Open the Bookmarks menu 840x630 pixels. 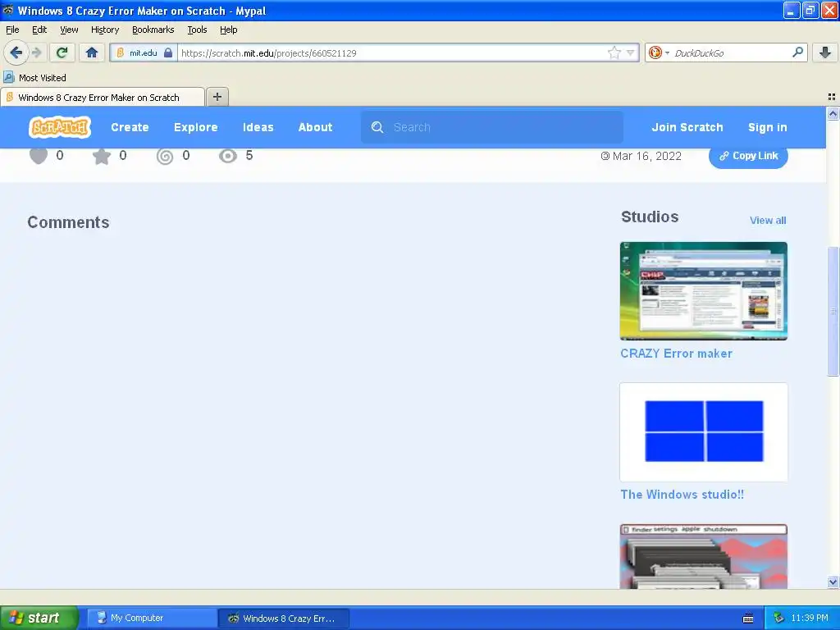click(x=153, y=30)
